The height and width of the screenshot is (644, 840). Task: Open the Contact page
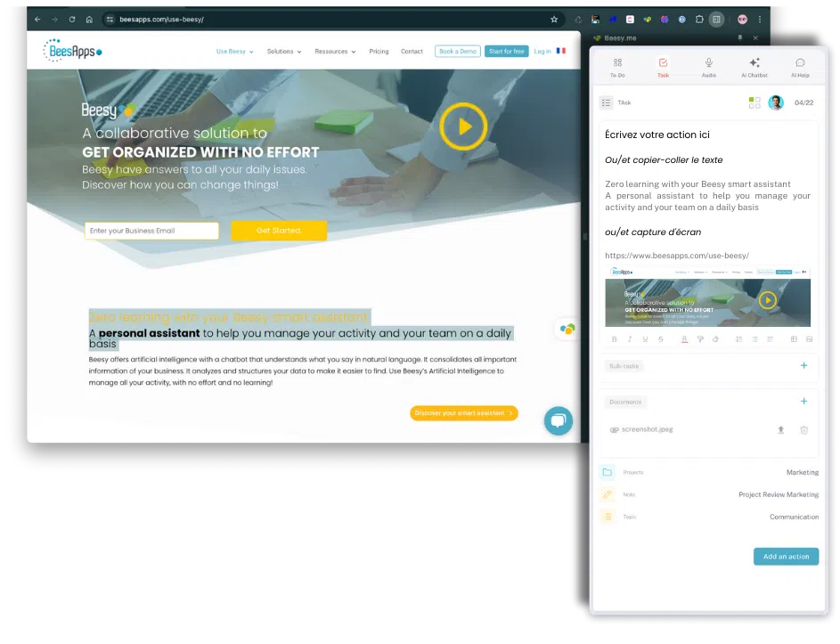(412, 52)
